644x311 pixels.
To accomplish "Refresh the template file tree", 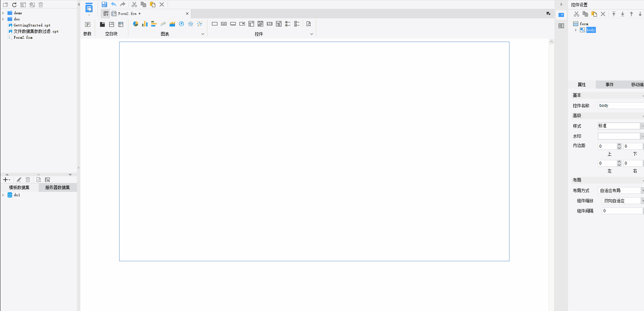I will [x=14, y=5].
